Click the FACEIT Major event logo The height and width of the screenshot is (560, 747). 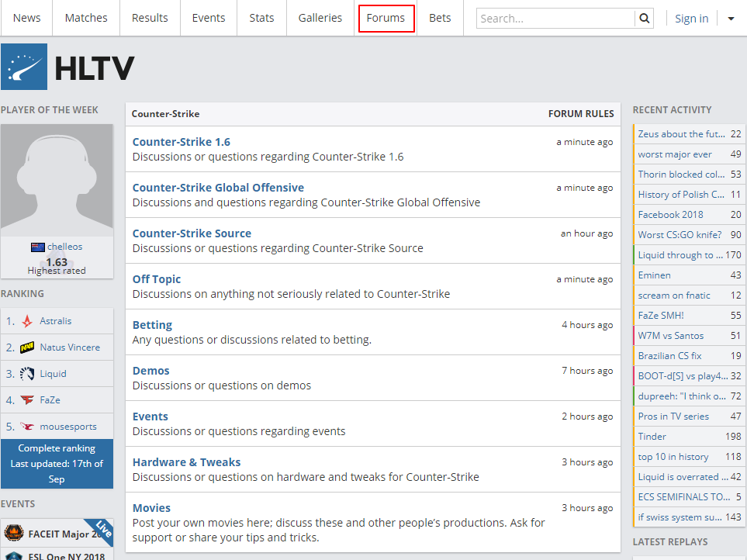14,531
